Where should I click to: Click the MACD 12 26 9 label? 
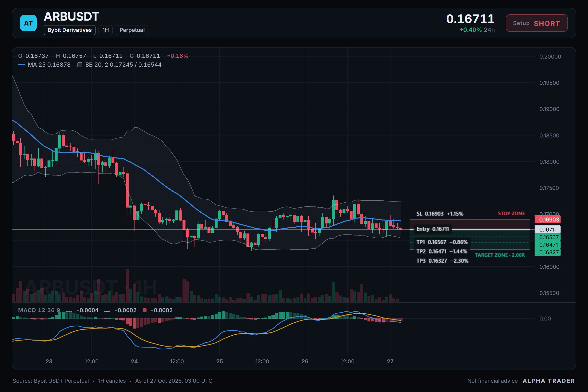click(39, 310)
